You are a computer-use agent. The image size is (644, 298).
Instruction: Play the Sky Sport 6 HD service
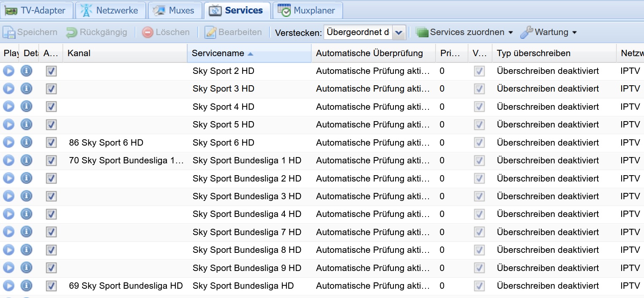click(x=8, y=143)
